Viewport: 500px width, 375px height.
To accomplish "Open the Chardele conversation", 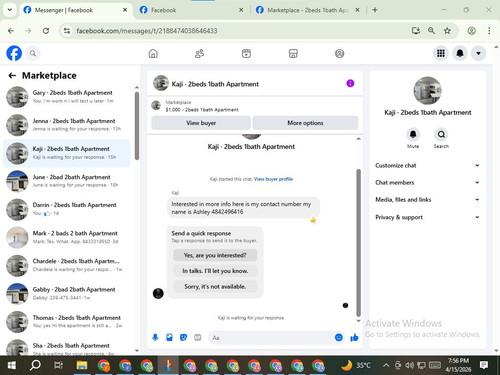I will coord(67,265).
